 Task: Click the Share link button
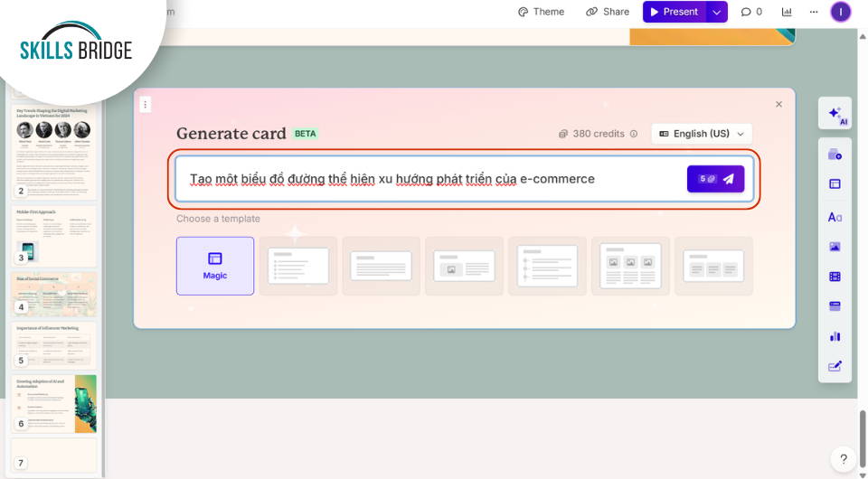tap(608, 12)
